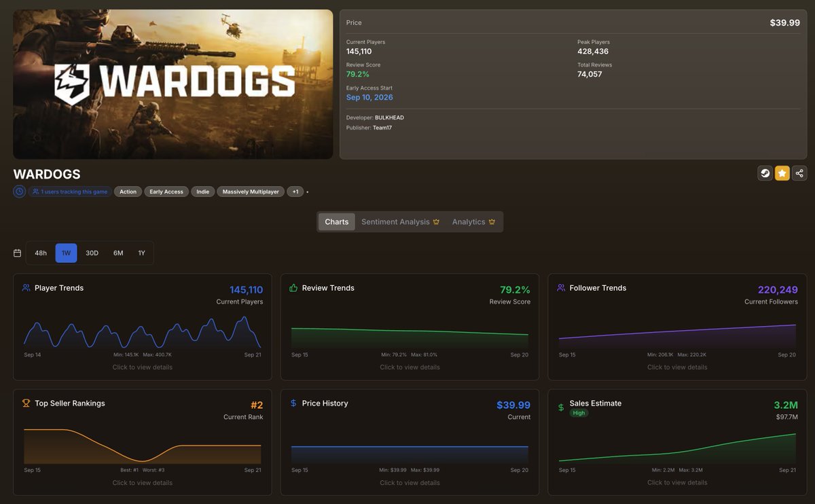Click the 3.2M sales estimate value

point(786,406)
